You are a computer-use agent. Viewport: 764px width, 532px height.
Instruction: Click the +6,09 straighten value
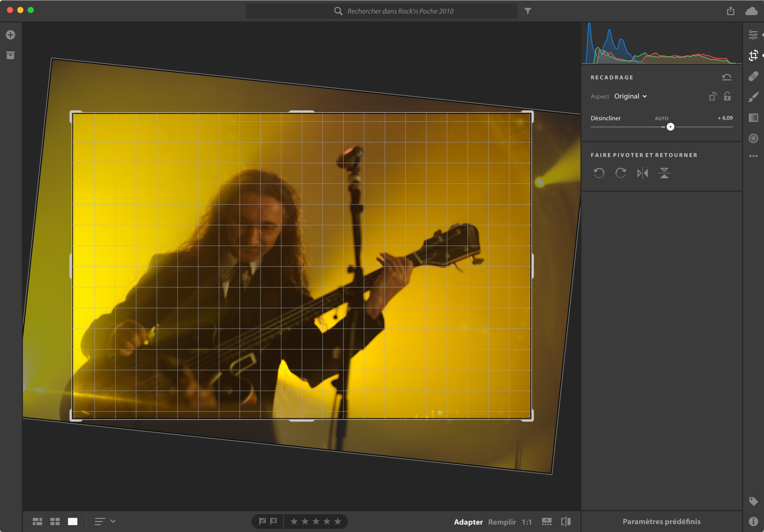(725, 118)
